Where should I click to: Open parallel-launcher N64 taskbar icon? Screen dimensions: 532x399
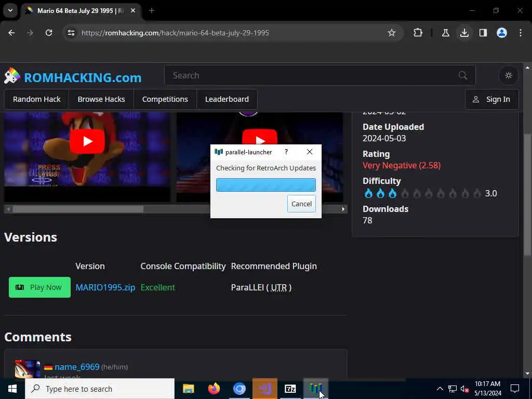(x=315, y=389)
